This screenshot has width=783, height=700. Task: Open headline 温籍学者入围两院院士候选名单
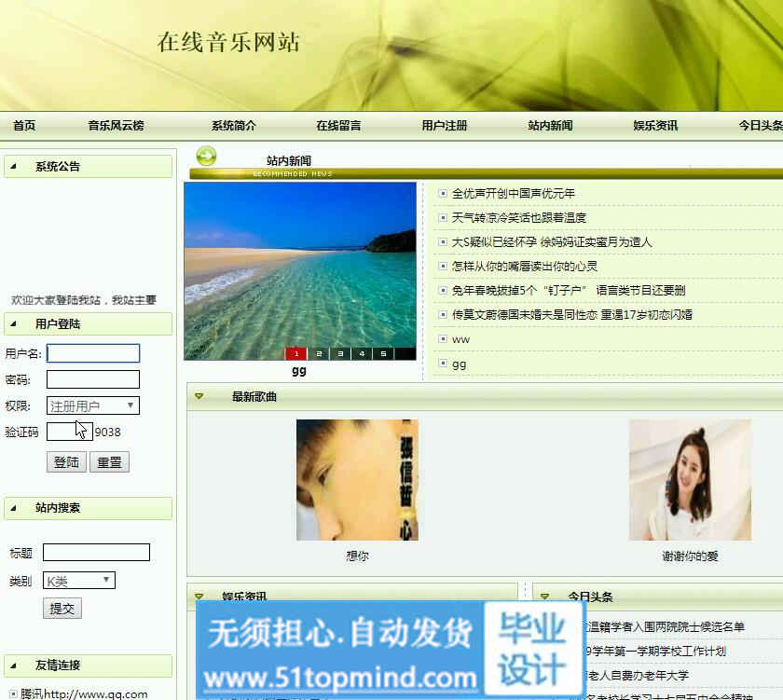[x=666, y=626]
